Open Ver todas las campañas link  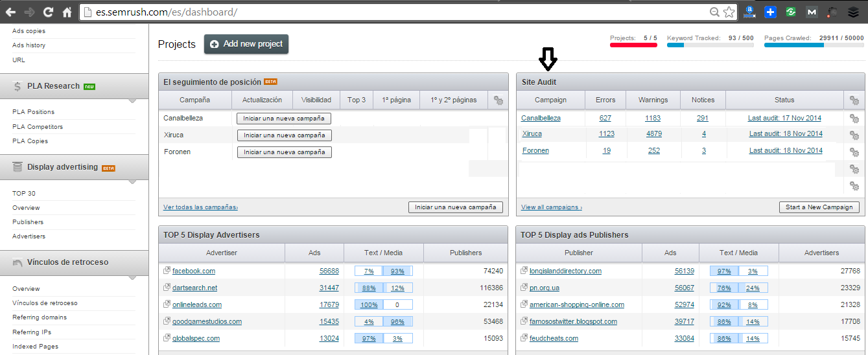[201, 207]
